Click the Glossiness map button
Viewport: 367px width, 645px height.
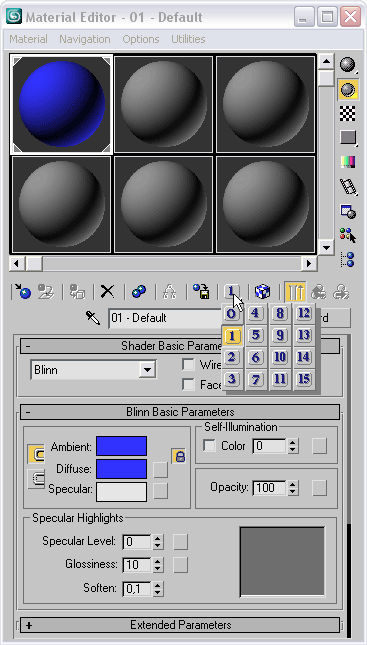[x=180, y=565]
